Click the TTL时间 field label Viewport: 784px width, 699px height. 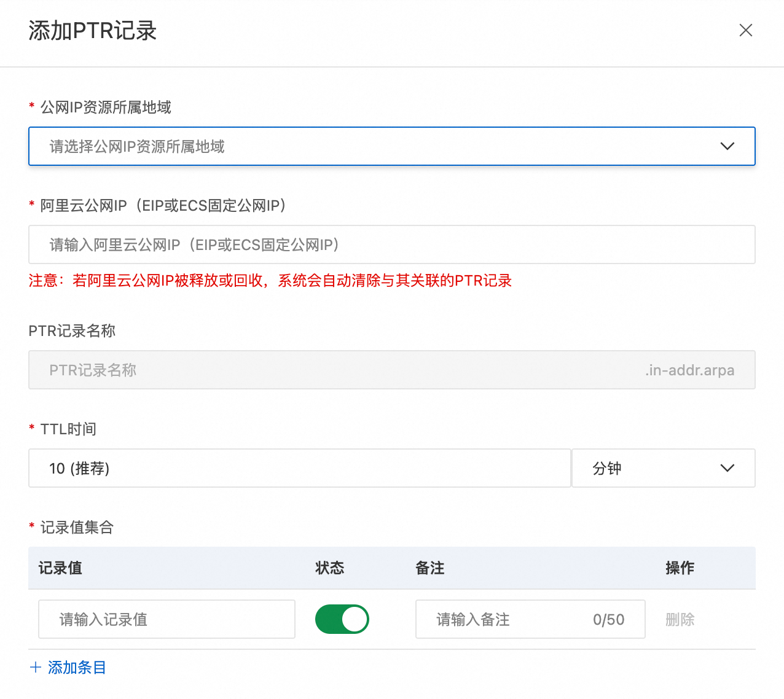pyautogui.click(x=68, y=429)
